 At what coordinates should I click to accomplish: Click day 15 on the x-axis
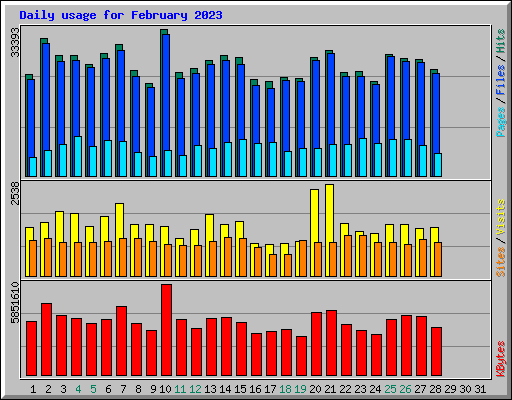point(240,389)
